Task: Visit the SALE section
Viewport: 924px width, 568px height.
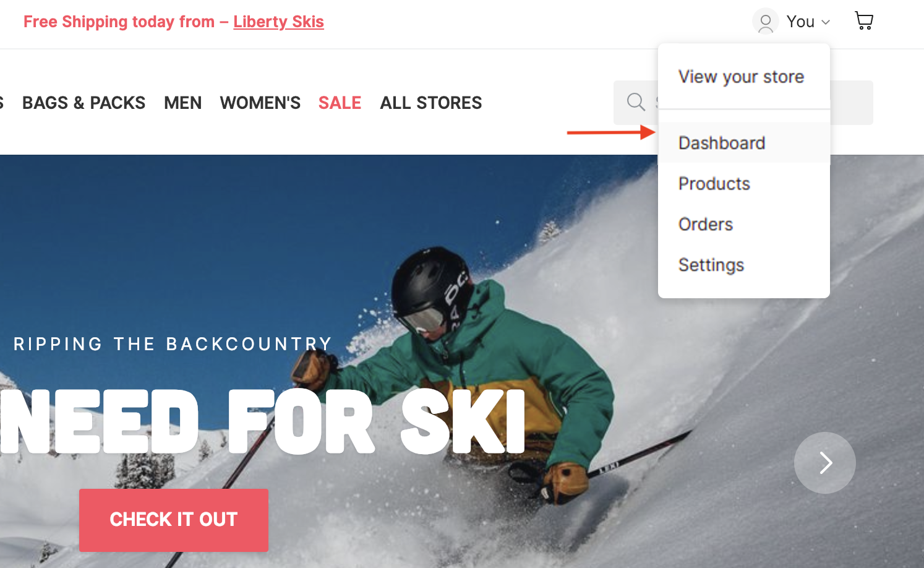Action: point(340,103)
